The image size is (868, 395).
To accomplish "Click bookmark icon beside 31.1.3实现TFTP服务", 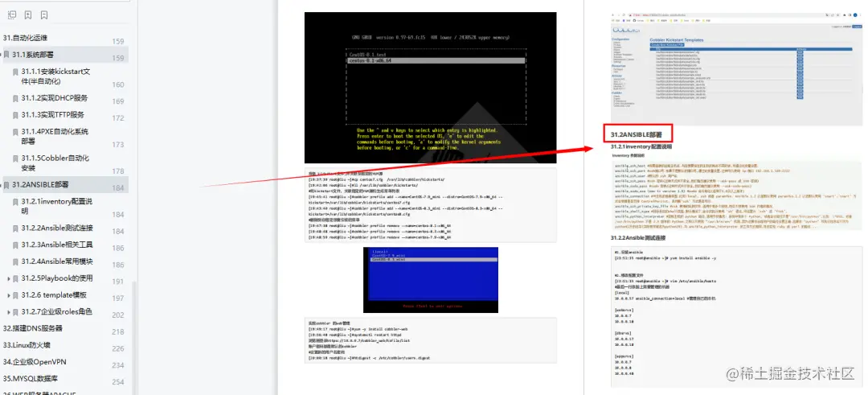I will tap(15, 115).
